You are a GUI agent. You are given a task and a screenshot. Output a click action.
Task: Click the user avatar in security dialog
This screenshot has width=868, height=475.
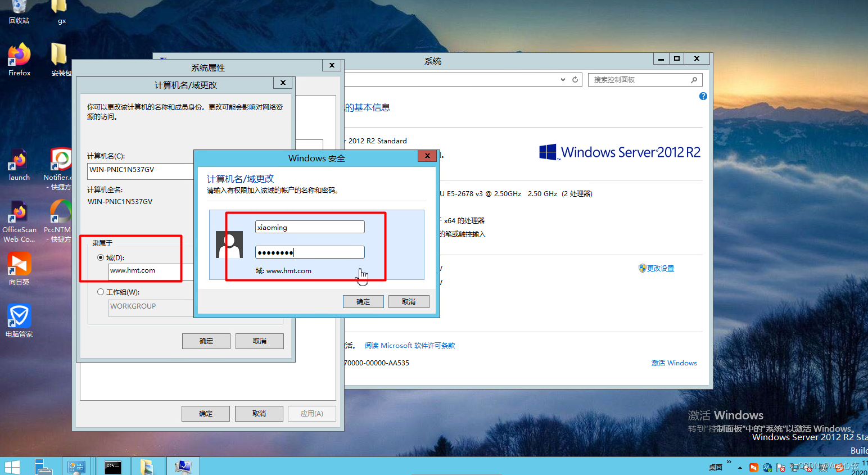[229, 245]
